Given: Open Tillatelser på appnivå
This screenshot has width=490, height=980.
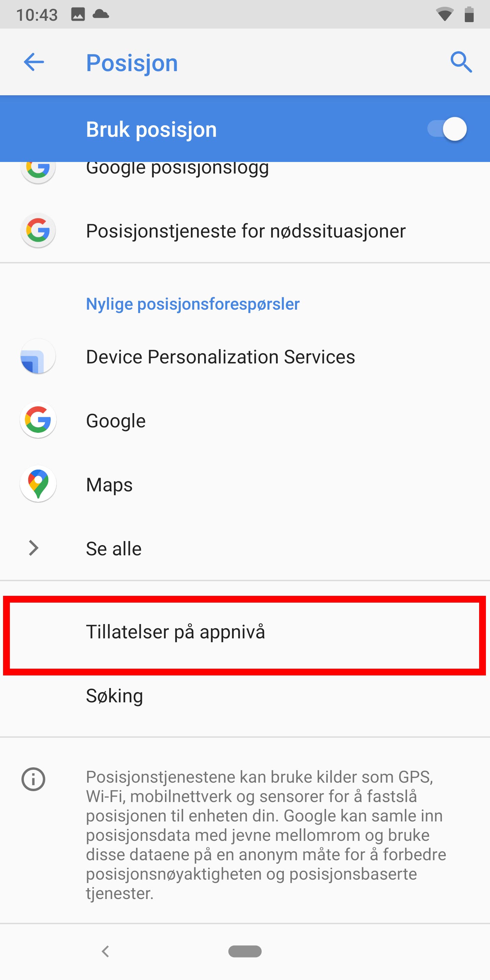Looking at the screenshot, I should (245, 632).
